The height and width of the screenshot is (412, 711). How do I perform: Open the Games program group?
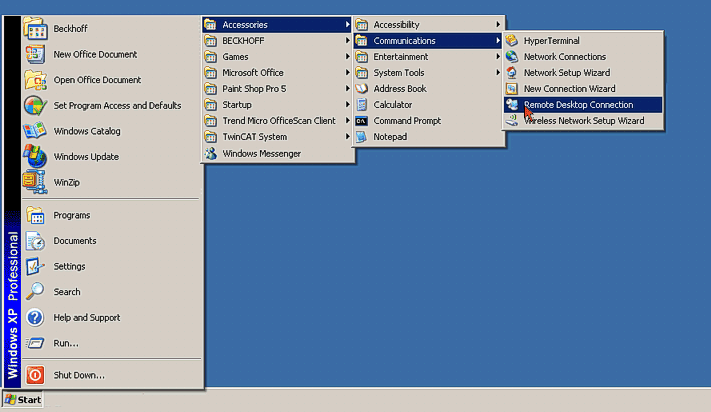pyautogui.click(x=277, y=57)
